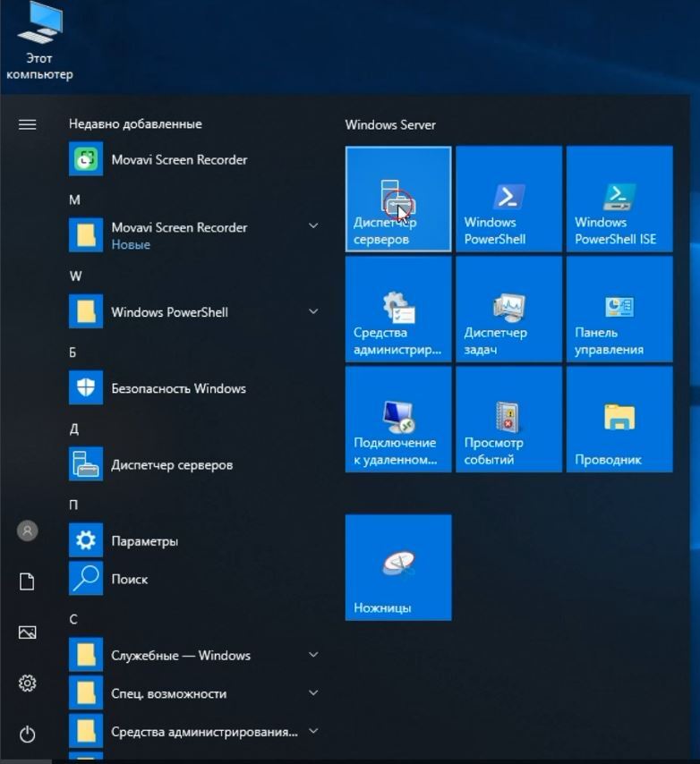The width and height of the screenshot is (700, 764).
Task: Click the letter М section header
Action: pos(74,199)
